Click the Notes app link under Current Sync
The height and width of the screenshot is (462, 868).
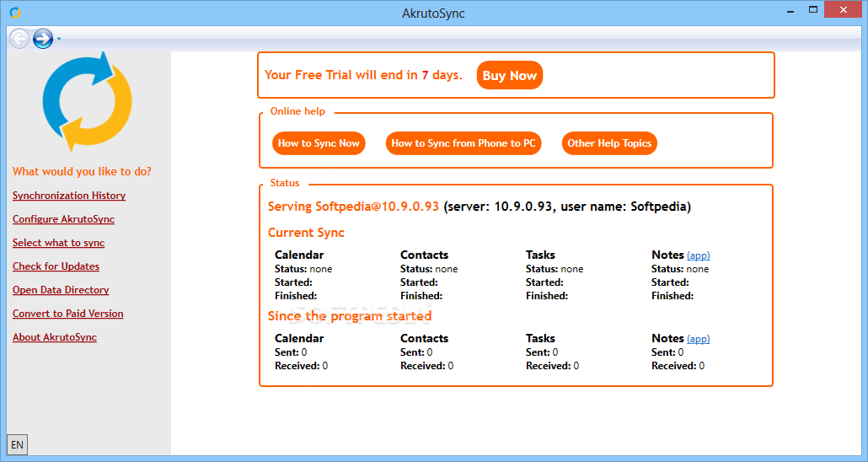698,255
